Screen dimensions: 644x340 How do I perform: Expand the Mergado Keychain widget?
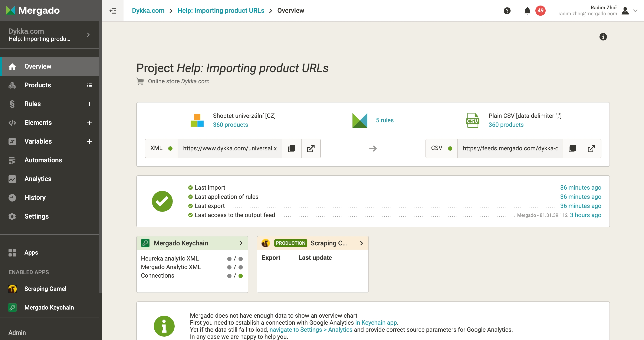coord(241,243)
